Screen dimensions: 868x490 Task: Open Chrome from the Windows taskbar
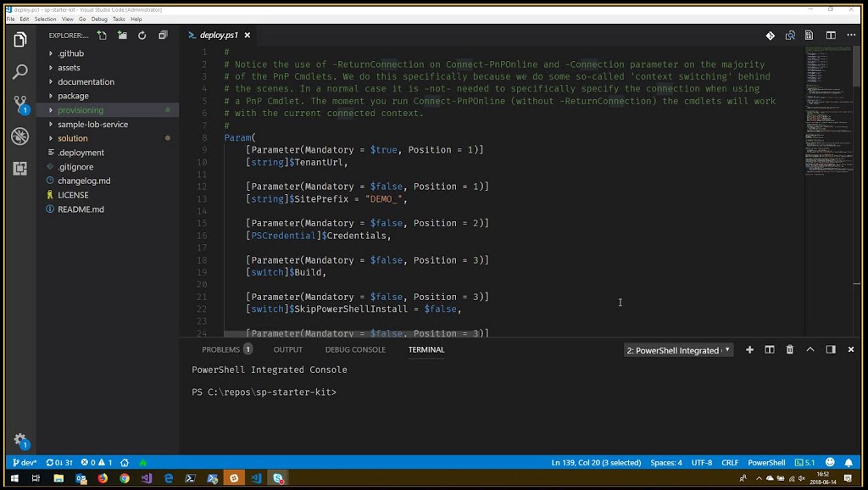pos(125,478)
